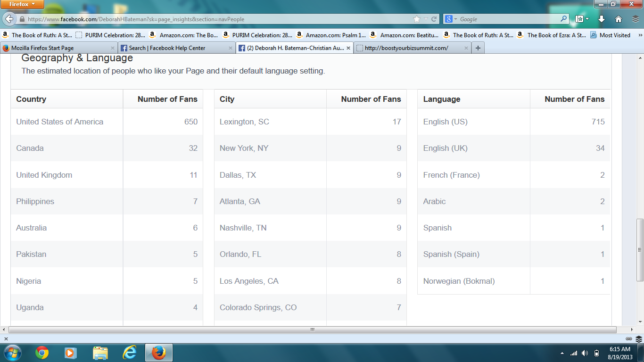Open the bookmarks menu dropdown arrow
The image size is (644, 362).
[x=587, y=19]
